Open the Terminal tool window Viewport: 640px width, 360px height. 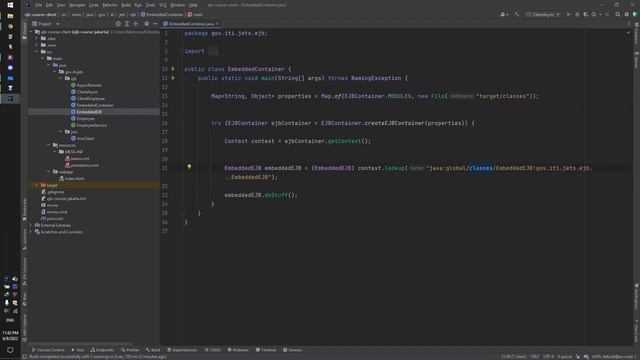[x=266, y=350]
